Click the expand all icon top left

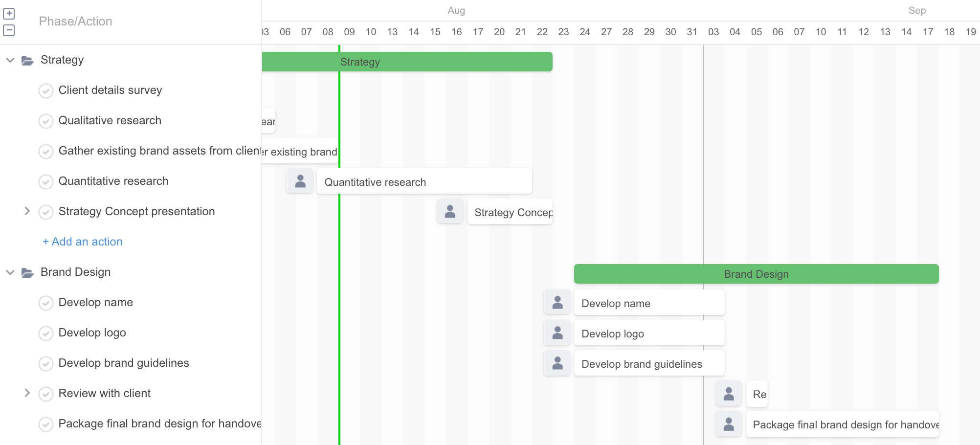pos(9,13)
